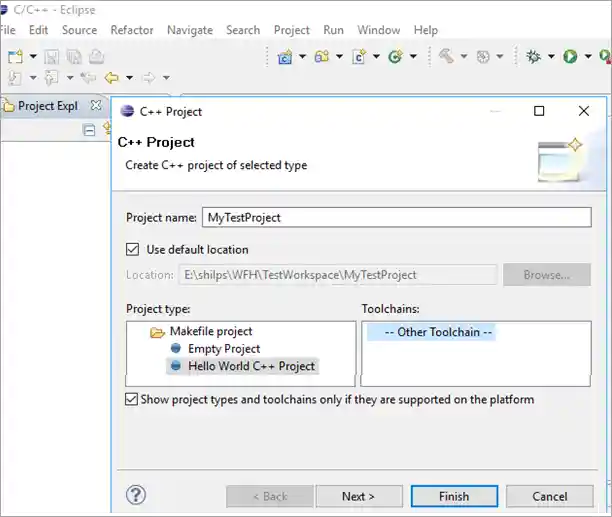Click the New C/C++ Project icon
This screenshot has height=517, width=612.
[285, 57]
